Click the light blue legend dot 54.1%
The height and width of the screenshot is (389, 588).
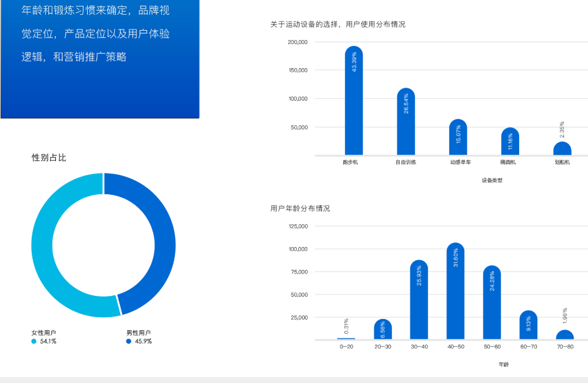click(34, 341)
